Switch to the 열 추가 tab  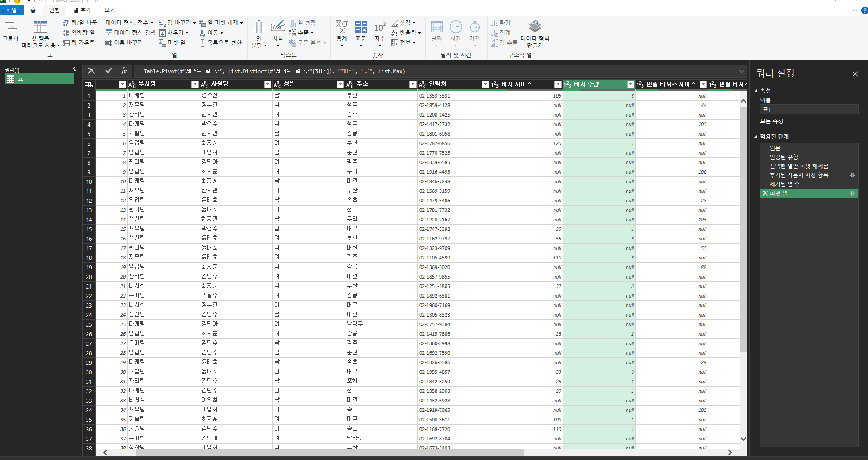(x=82, y=10)
